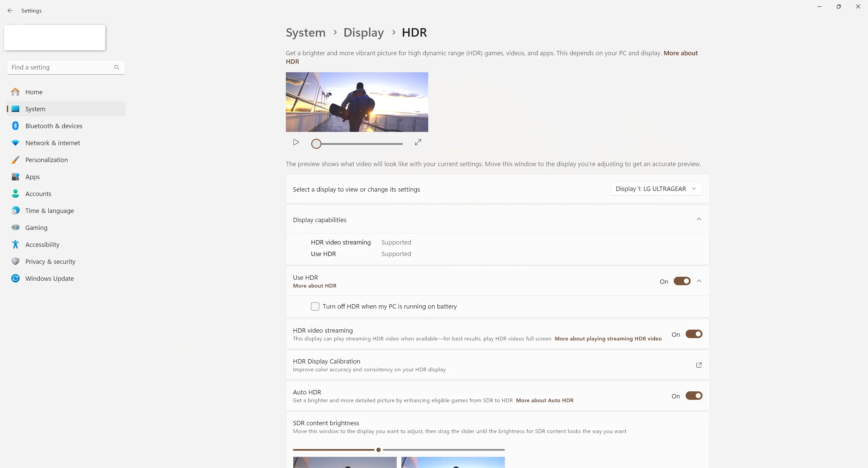Click the SDR content brightness slider
868x468 pixels.
[x=378, y=450]
